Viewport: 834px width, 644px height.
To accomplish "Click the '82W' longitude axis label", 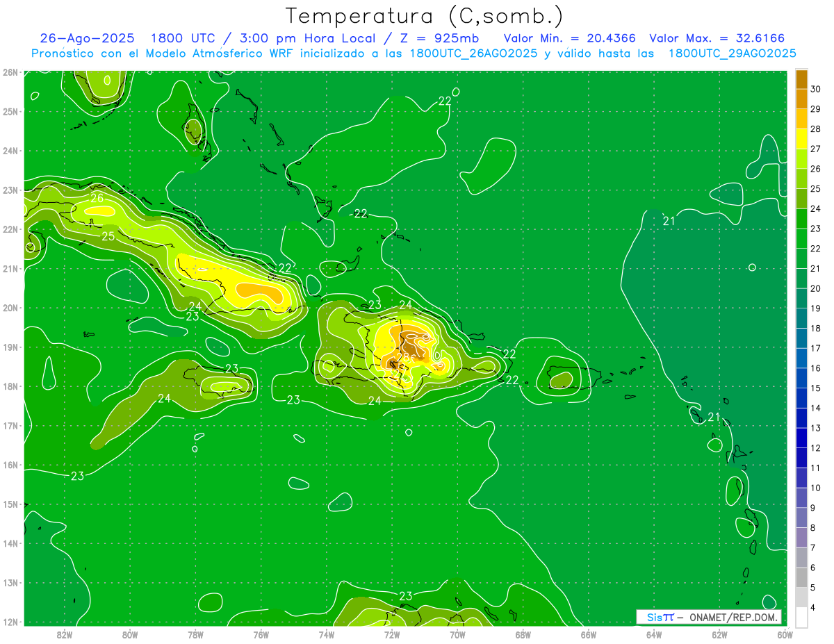I will tap(64, 634).
